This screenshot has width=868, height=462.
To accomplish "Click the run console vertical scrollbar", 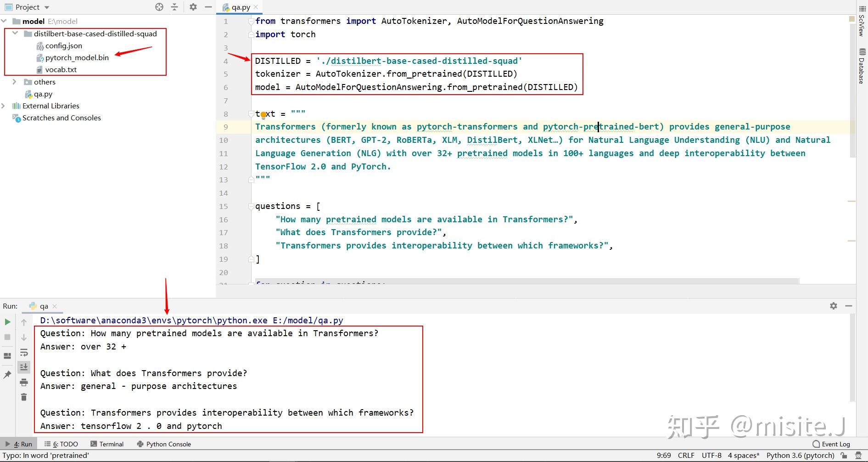I will [852, 358].
